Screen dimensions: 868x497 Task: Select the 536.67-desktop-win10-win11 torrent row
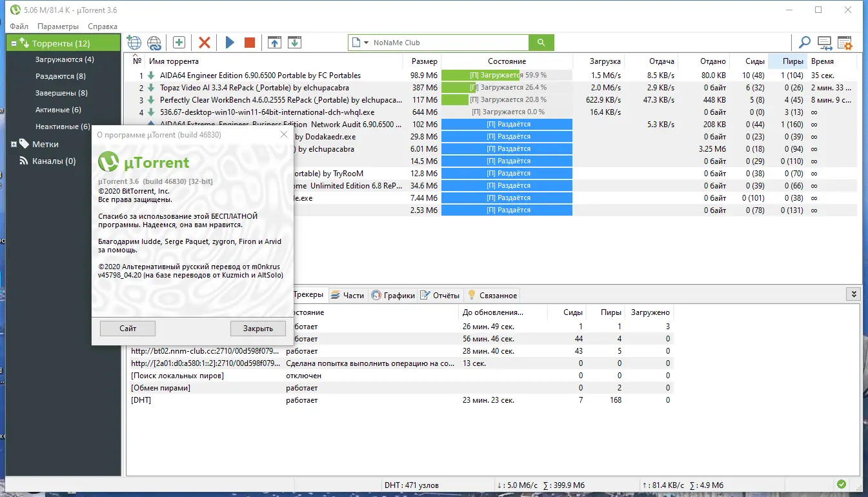click(490, 112)
